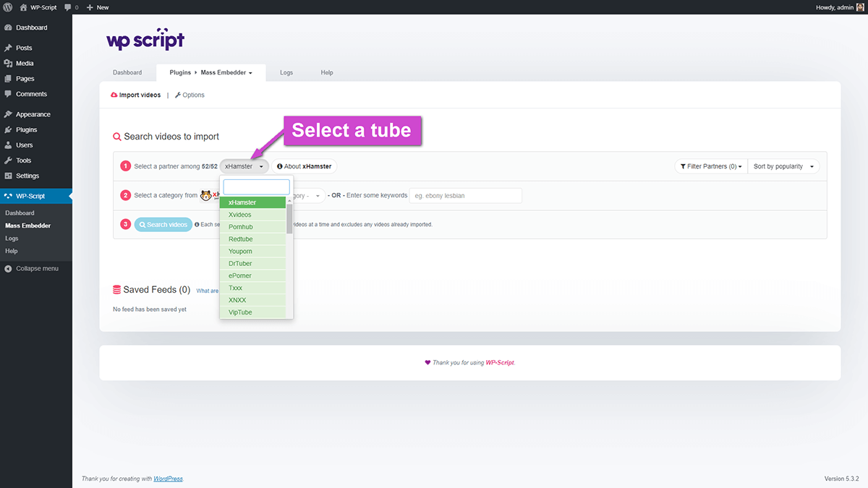Switch to the Help tab

click(x=327, y=73)
